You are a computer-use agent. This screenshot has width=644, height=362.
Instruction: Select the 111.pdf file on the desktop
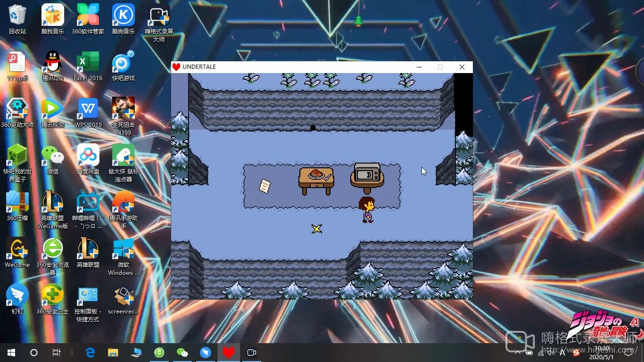(17, 66)
